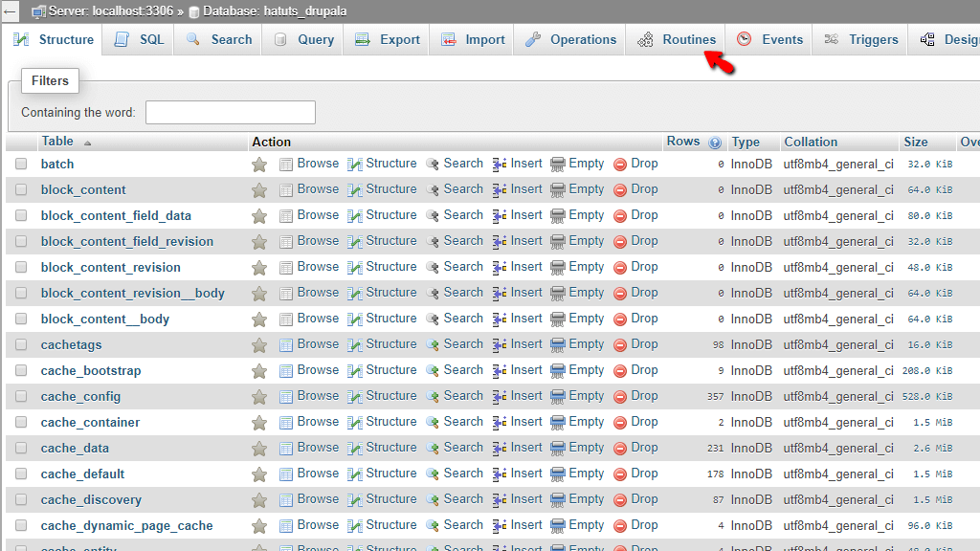Click the server icon in the breadcrumb

tap(38, 11)
